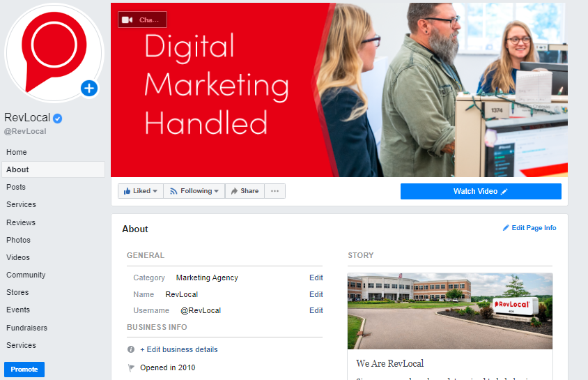Click the RevLocal speech-bubble profile logo
588x380 pixels.
tap(54, 52)
